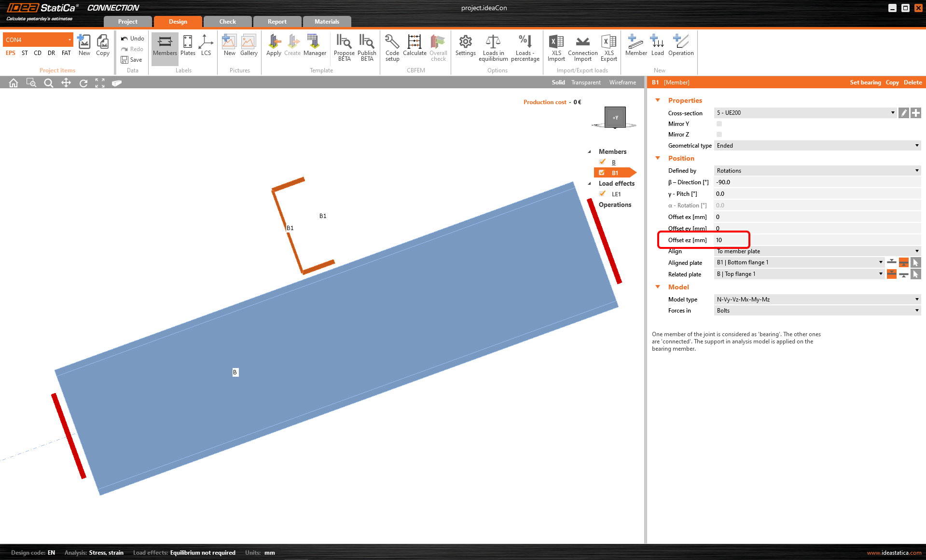926x560 pixels.
Task: Switch to the Report tab
Action: point(277,22)
